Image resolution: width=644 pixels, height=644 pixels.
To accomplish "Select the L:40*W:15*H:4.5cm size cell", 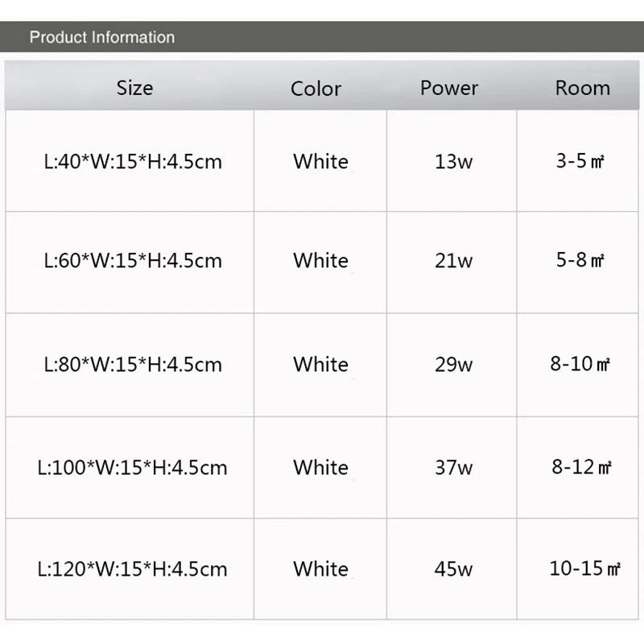I will point(133,162).
